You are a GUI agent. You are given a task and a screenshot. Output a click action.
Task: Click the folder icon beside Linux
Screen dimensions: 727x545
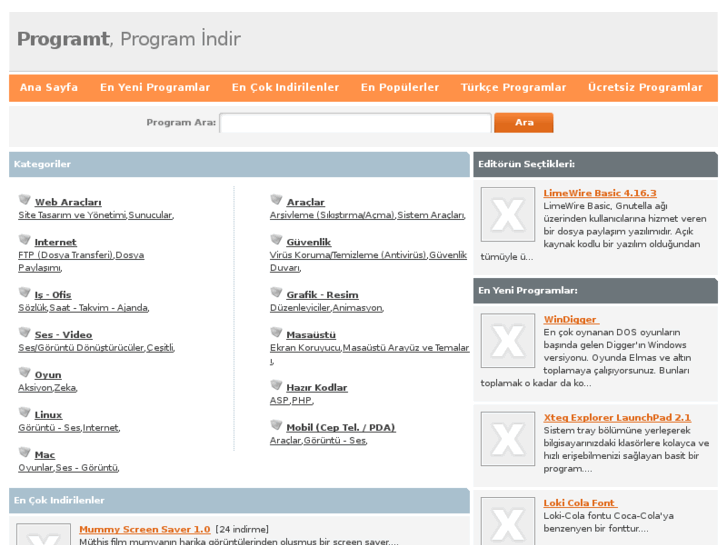(x=25, y=412)
